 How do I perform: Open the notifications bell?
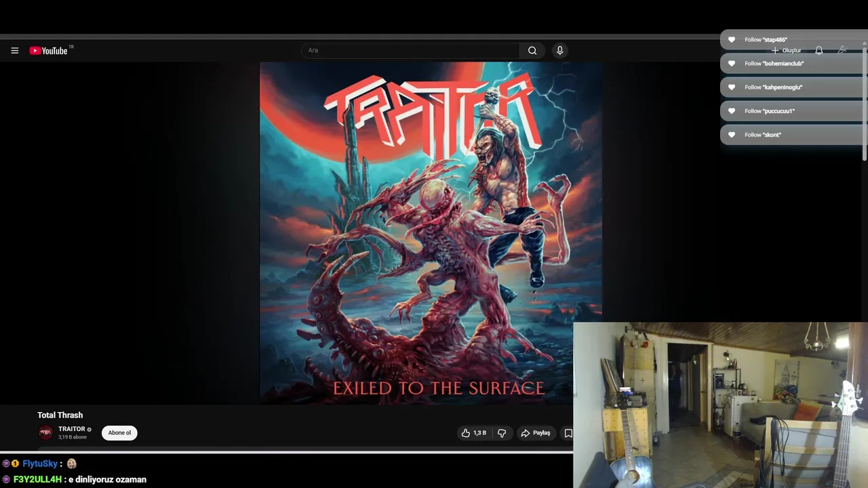pyautogui.click(x=819, y=50)
